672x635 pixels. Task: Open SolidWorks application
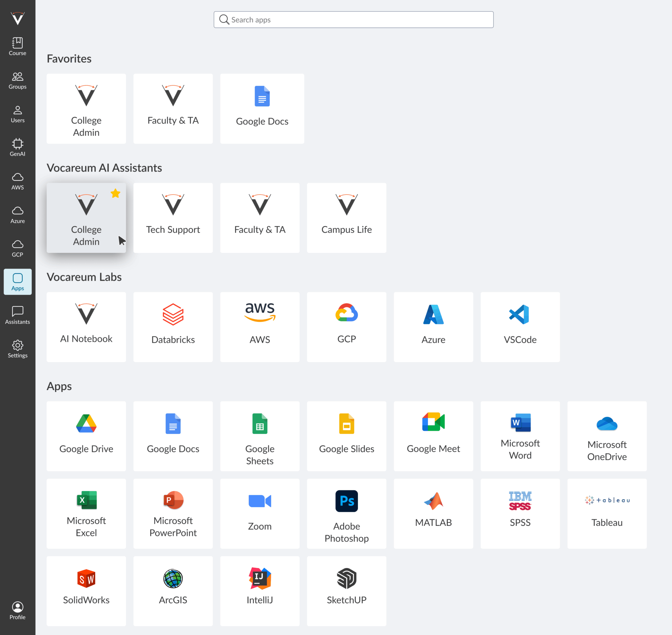click(x=86, y=591)
